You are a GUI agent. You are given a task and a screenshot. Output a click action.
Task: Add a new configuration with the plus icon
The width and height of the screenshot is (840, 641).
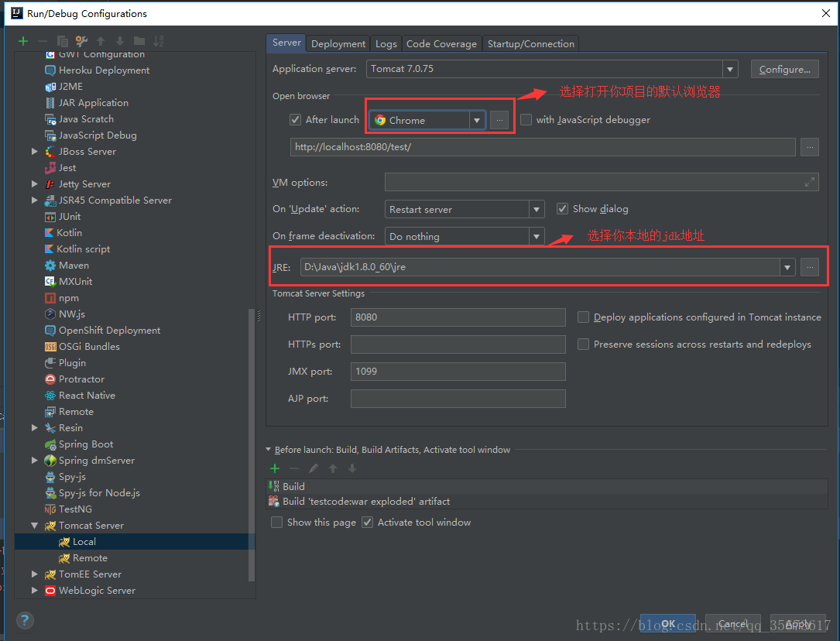(x=23, y=41)
